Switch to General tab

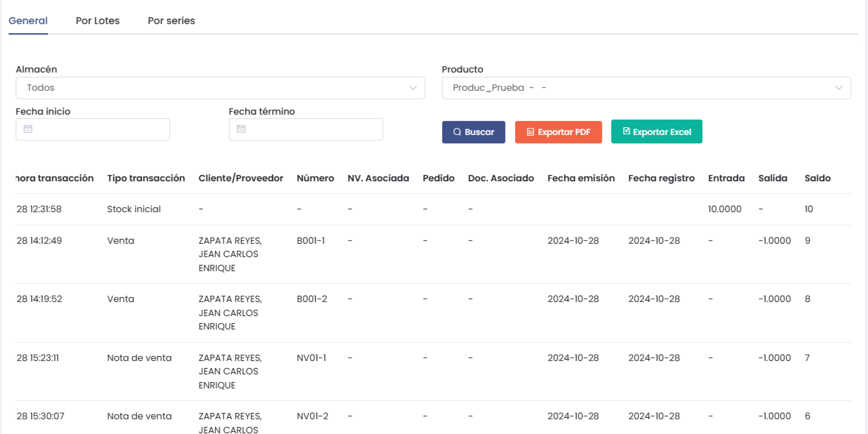[28, 21]
